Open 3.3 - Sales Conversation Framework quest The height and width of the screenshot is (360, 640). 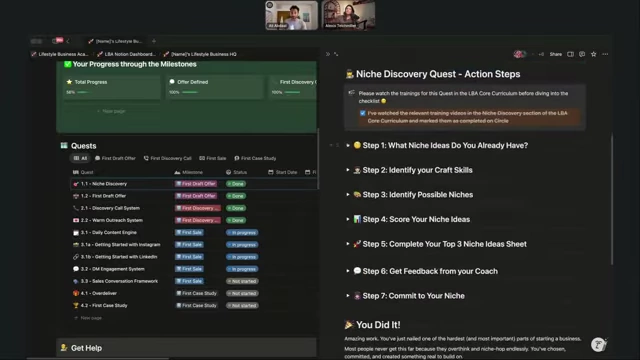(x=119, y=281)
